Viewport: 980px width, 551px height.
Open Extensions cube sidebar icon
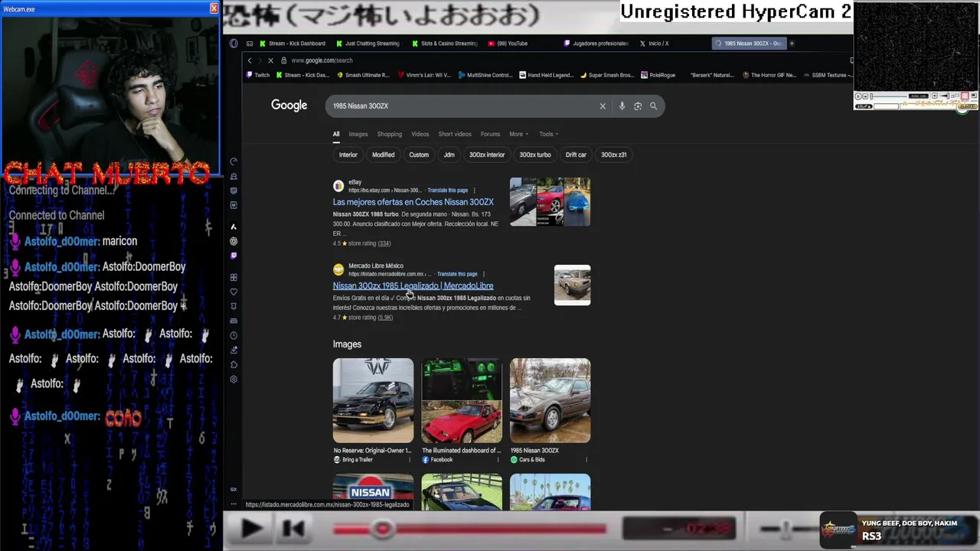tap(234, 364)
